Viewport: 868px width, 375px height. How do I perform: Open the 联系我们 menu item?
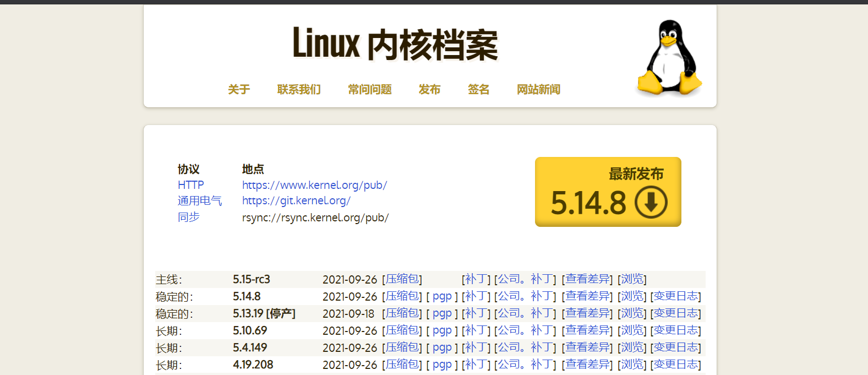[299, 89]
